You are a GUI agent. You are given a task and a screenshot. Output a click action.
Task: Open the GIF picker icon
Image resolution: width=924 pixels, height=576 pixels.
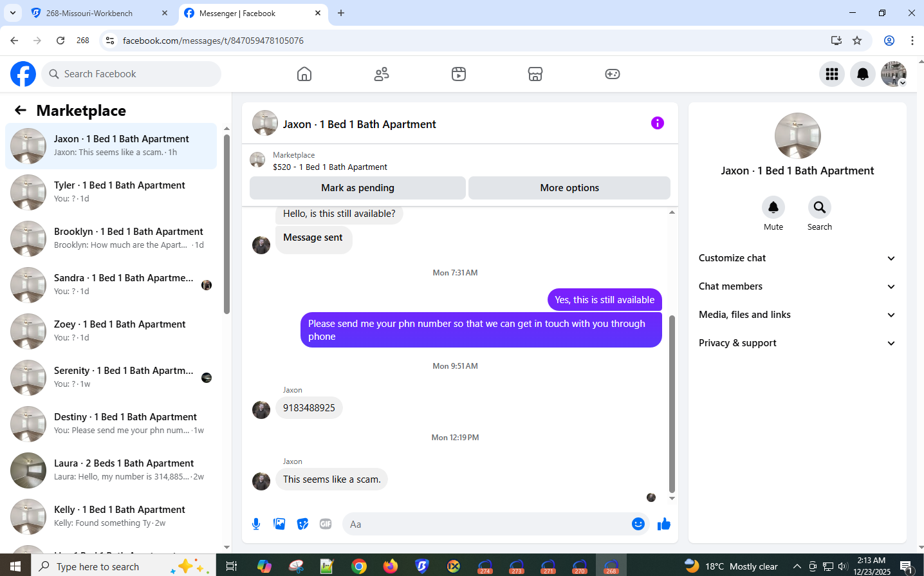point(326,524)
